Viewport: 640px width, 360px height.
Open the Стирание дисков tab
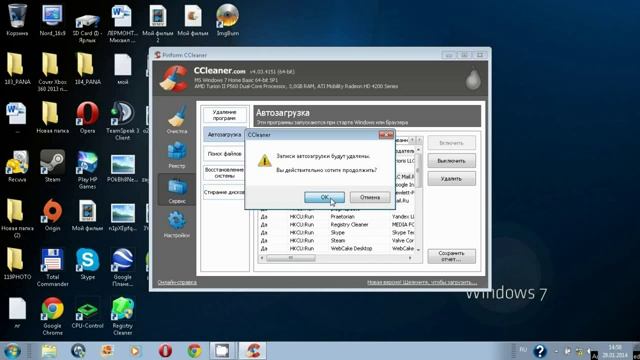coord(224,192)
